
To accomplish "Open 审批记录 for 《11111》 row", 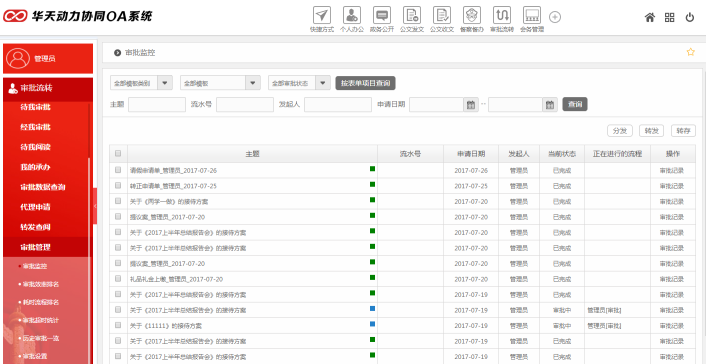I will pos(672,326).
